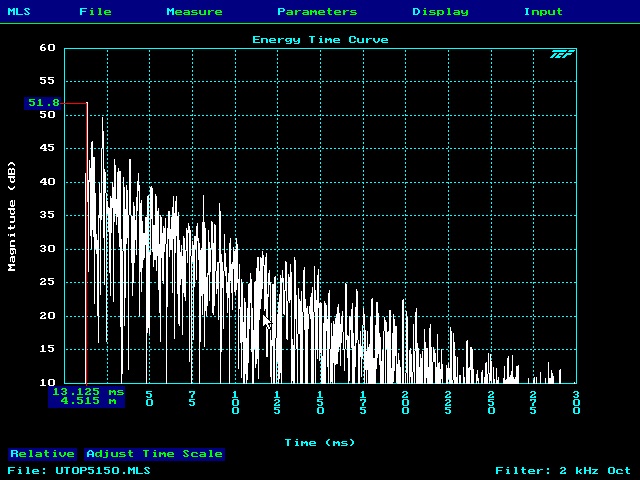This screenshot has height=480, width=640.
Task: Click the 20 dB magnitude axis label
Action: pos(47,316)
